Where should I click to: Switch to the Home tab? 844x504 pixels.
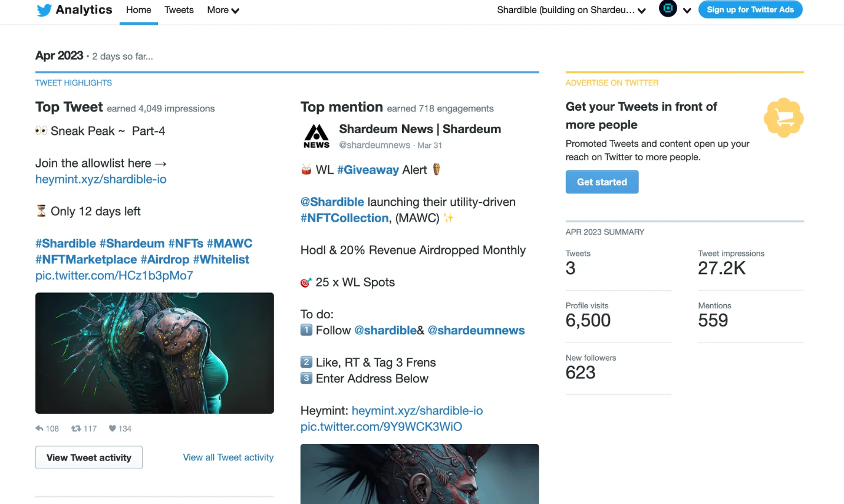pyautogui.click(x=139, y=10)
